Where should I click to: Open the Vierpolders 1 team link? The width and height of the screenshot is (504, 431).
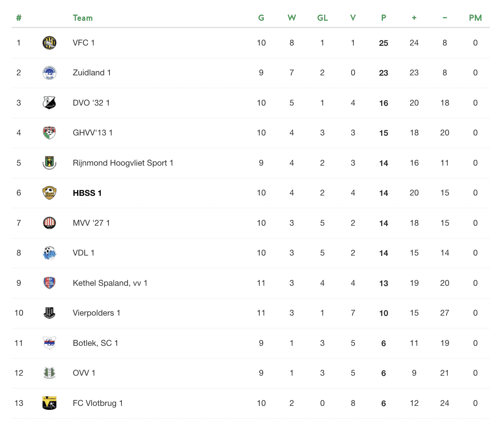click(x=96, y=313)
